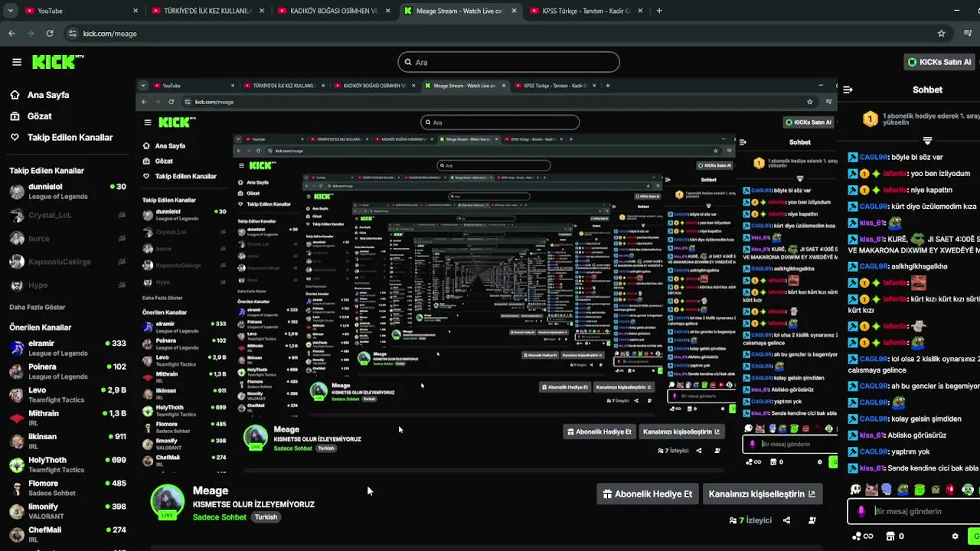
Task: Close the outermost KPSS Türkçe tab
Action: tap(640, 11)
